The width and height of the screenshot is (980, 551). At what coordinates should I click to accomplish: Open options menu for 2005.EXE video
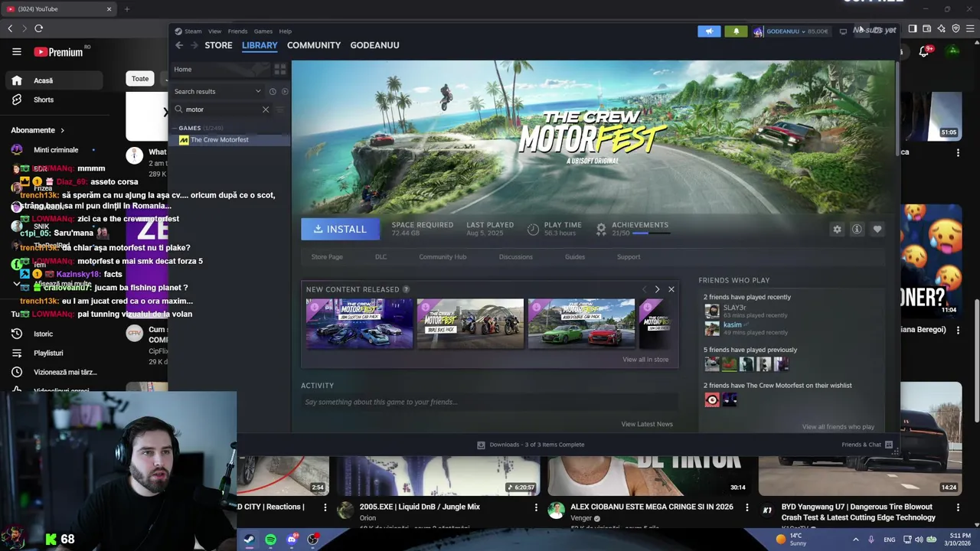pos(536,507)
